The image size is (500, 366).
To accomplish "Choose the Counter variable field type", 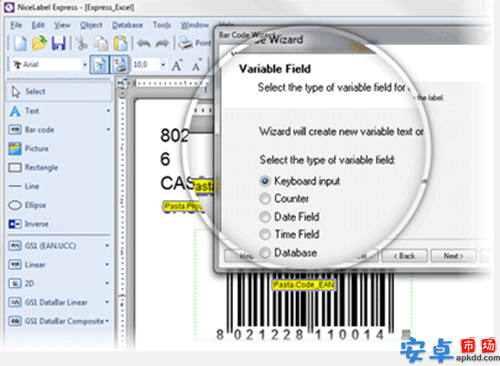I will pos(265,199).
